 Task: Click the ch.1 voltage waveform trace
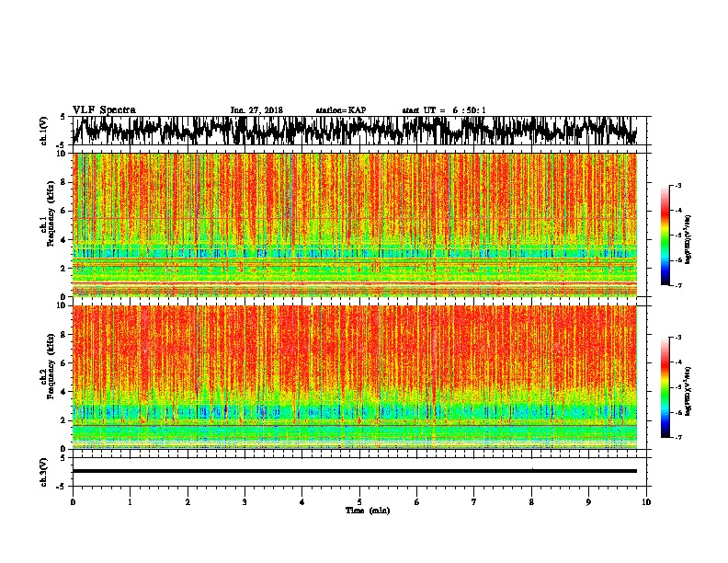[354, 130]
